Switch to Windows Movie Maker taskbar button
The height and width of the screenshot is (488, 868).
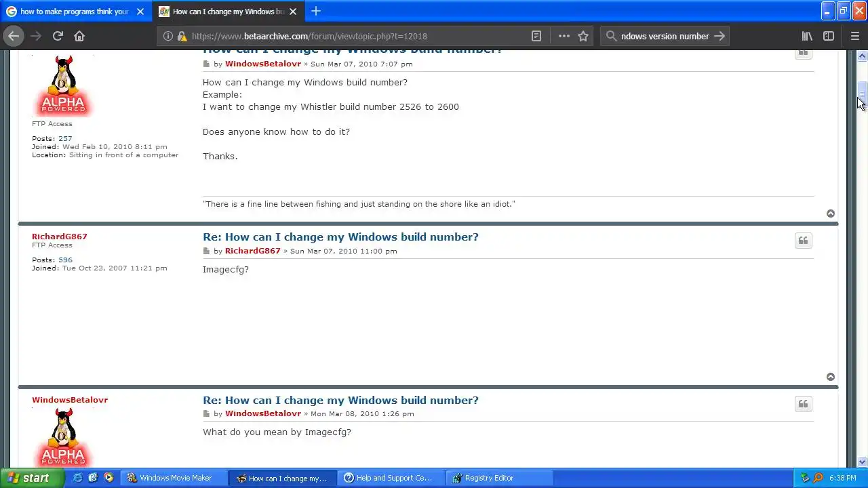[173, 478]
